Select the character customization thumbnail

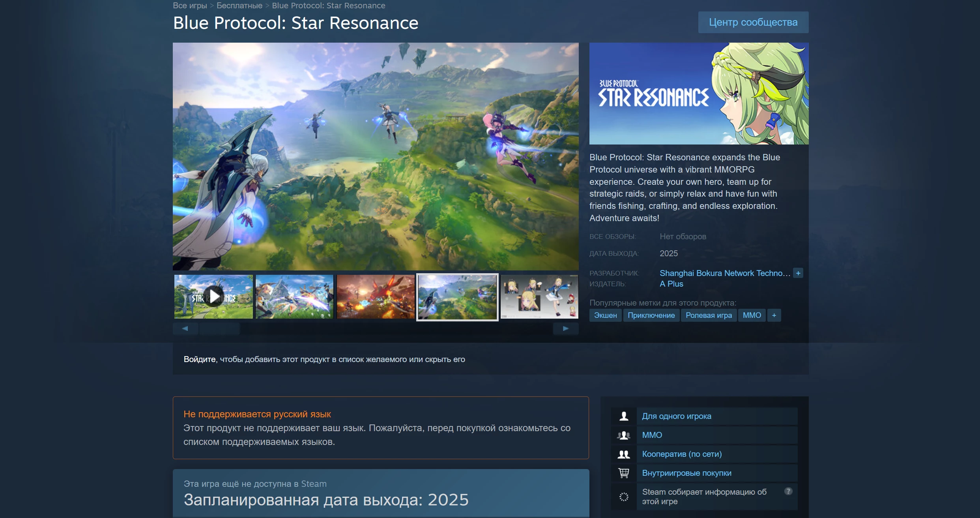coord(539,297)
